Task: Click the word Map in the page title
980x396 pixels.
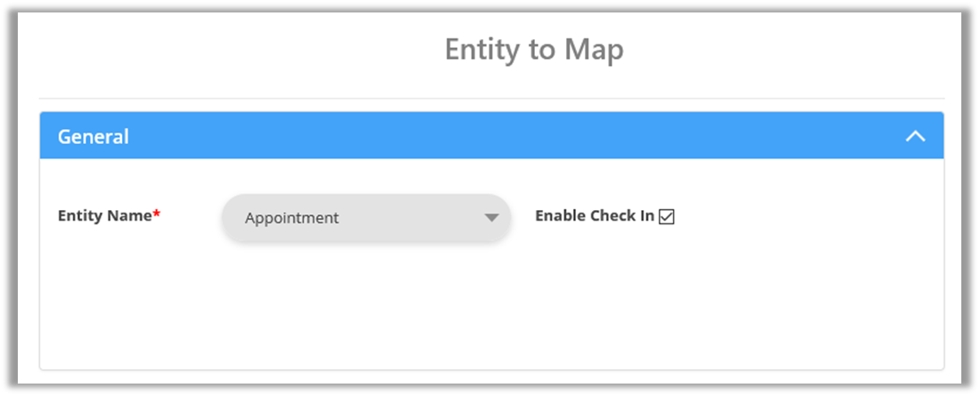Action: tap(593, 50)
